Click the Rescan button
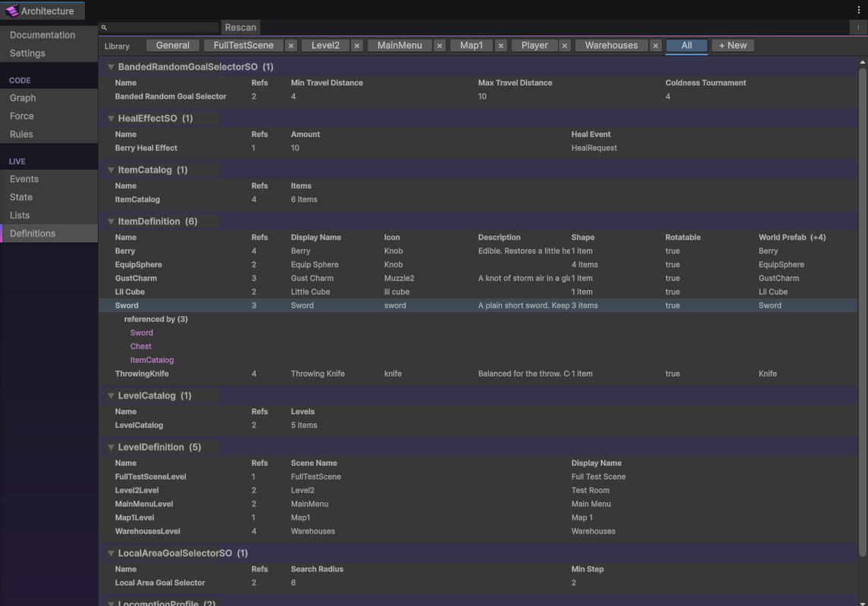 (240, 27)
